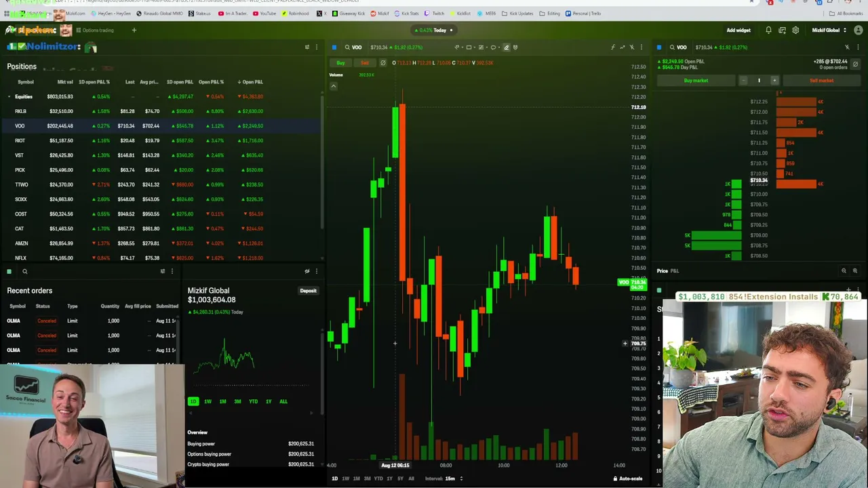The width and height of the screenshot is (868, 488).
Task: Add a new layout tab with plus
Action: (x=134, y=30)
